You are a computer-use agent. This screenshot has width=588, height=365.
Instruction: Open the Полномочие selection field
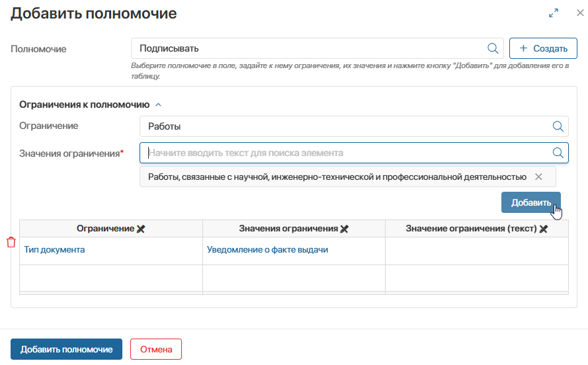[x=308, y=48]
